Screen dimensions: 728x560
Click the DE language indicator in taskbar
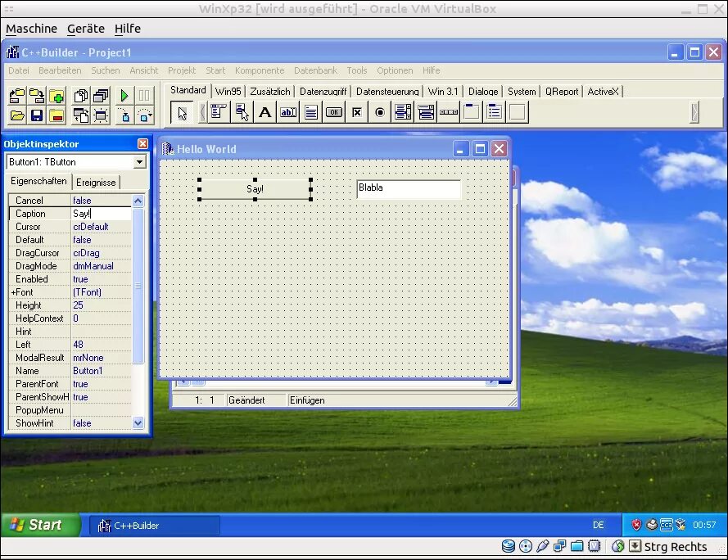pyautogui.click(x=598, y=525)
